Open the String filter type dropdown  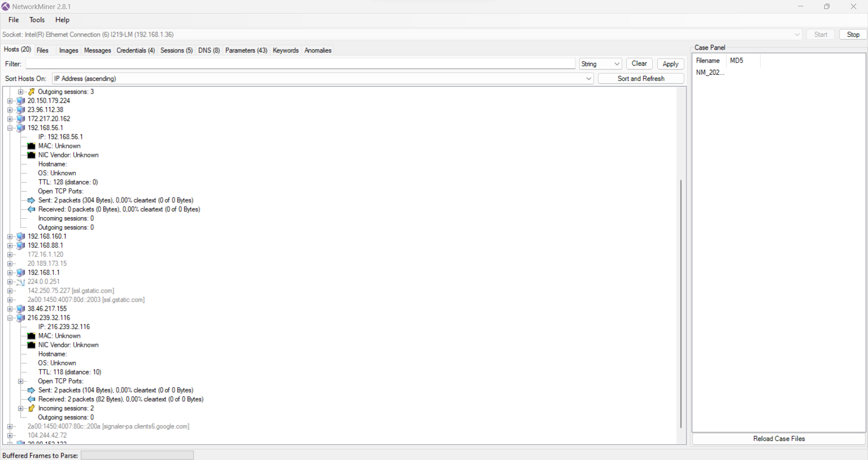(x=617, y=64)
